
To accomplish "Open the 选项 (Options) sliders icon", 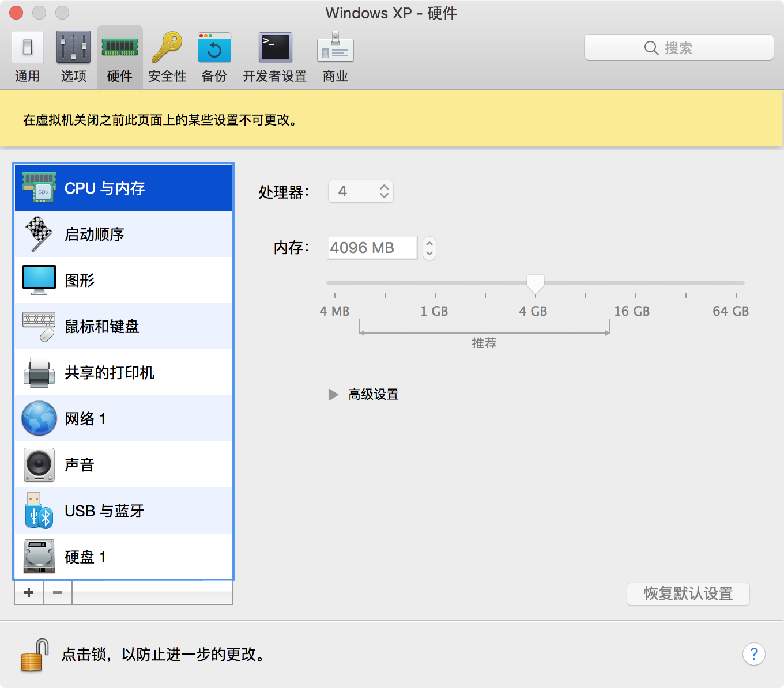I will (73, 56).
